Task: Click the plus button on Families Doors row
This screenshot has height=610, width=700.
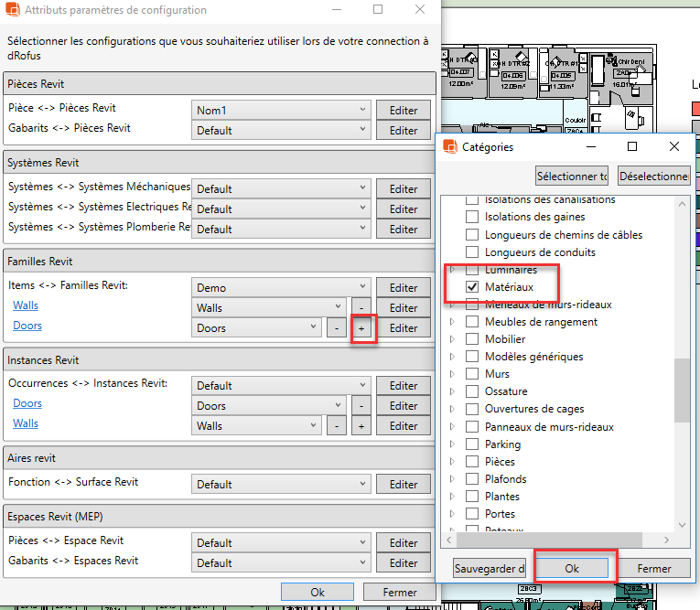Action: click(362, 328)
